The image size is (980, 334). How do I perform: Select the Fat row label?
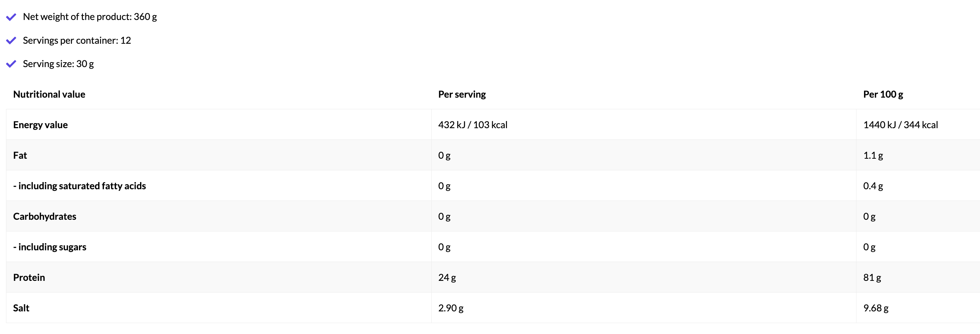click(x=20, y=155)
